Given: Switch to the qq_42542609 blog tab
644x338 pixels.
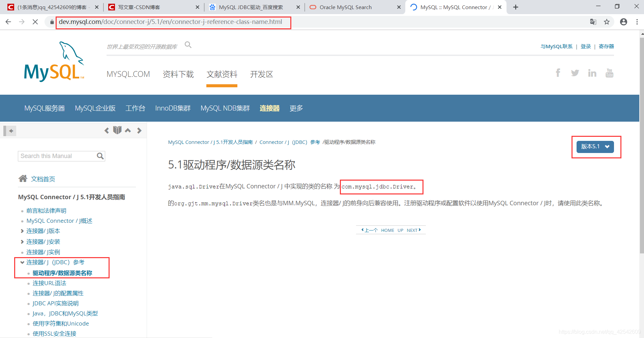Looking at the screenshot, I should 52,7.
